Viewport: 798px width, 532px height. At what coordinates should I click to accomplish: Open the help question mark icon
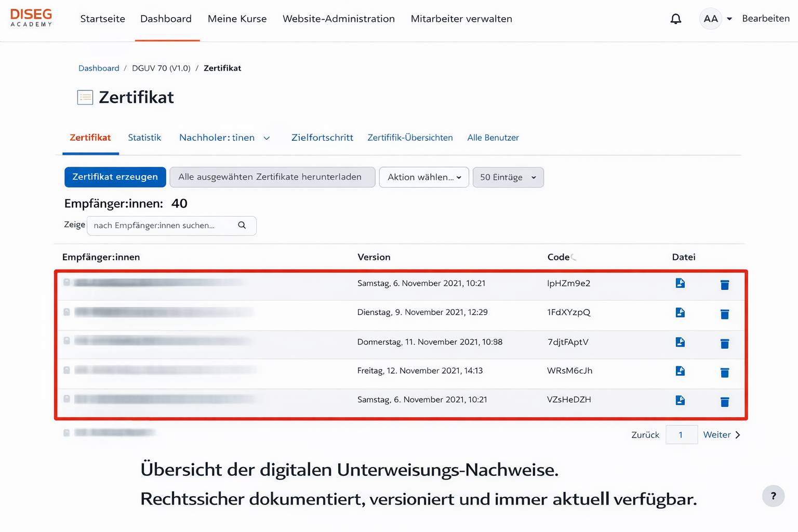click(773, 496)
